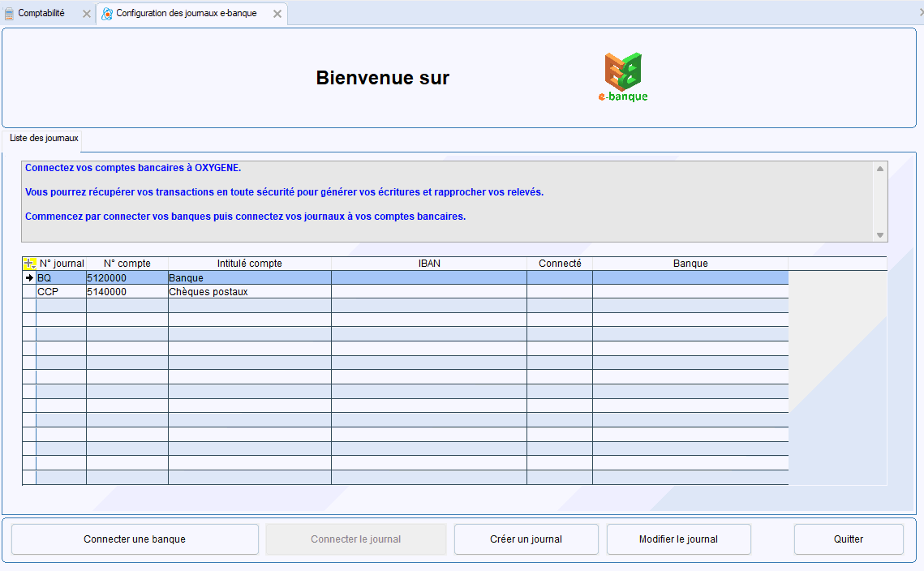Image resolution: width=924 pixels, height=571 pixels.
Task: Click the Comptabilité tab calculator icon
Action: click(10, 14)
